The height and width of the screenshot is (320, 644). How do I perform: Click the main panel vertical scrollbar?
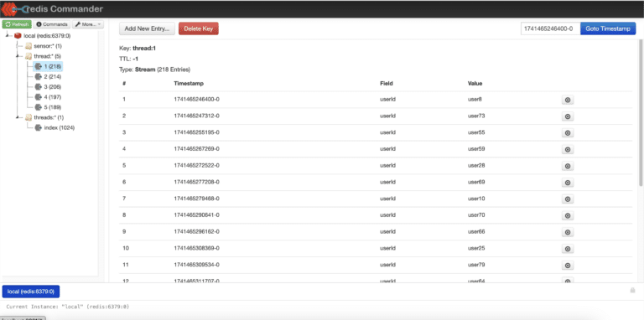point(641,113)
